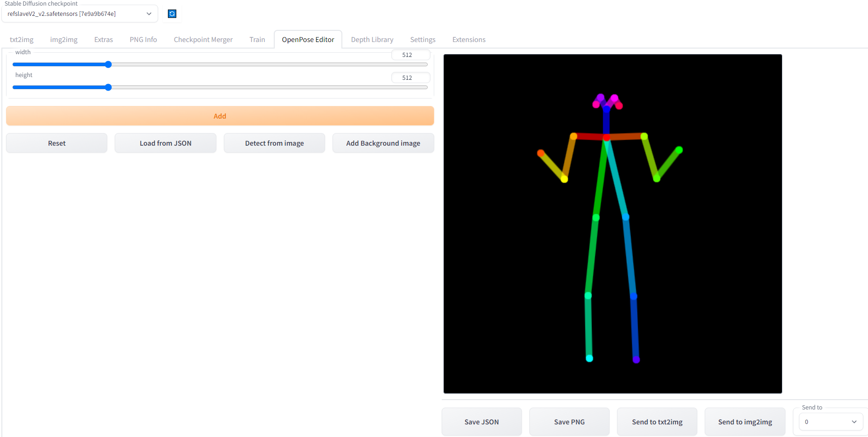Click the Save JSON button
Image resolution: width=868 pixels, height=437 pixels.
[x=481, y=422]
